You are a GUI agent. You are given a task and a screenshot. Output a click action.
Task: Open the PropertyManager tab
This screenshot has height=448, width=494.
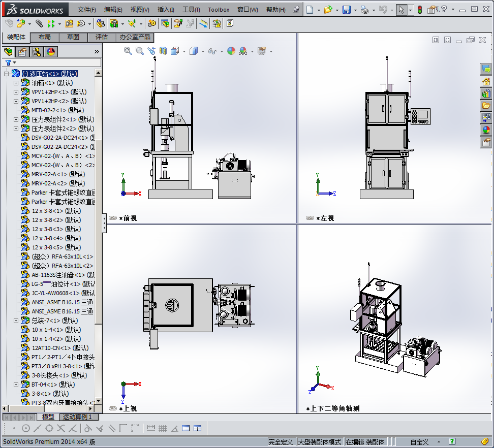(22, 51)
